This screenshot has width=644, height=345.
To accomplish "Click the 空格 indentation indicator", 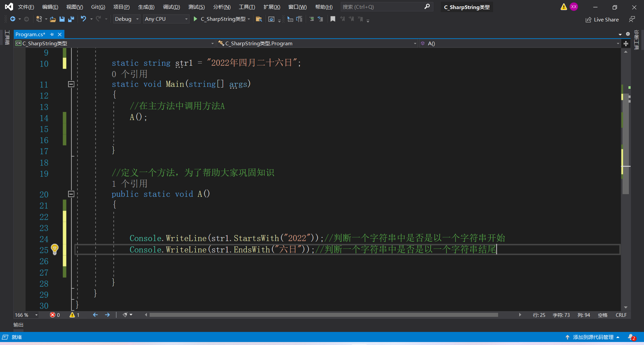I will click(602, 315).
